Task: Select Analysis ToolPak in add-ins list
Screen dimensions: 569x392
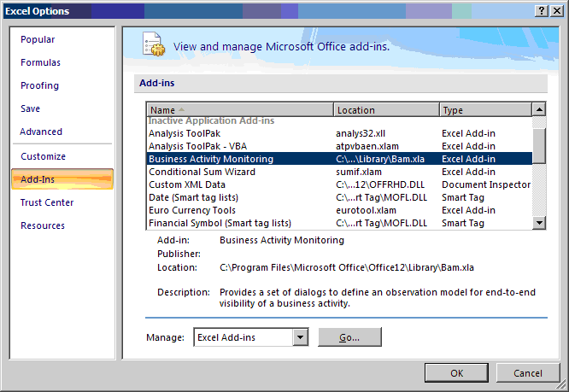Action: [x=185, y=133]
